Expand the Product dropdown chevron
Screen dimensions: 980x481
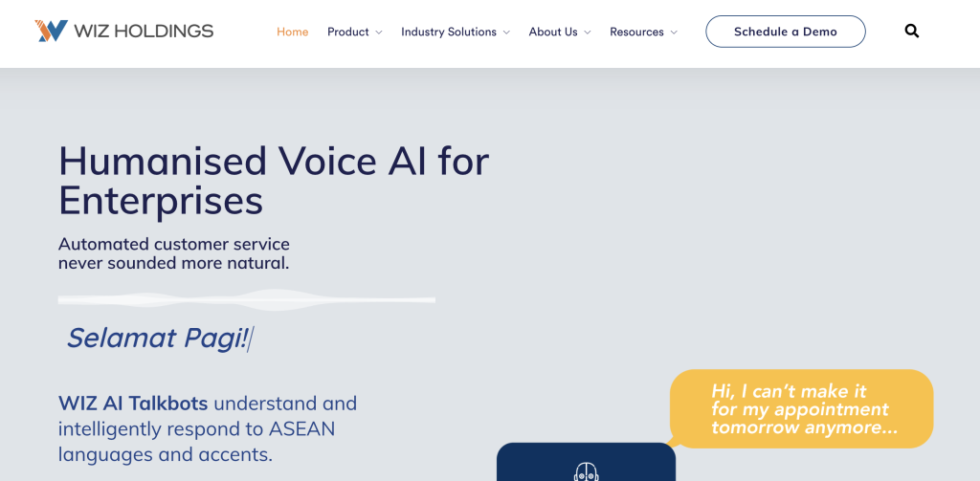point(379,33)
